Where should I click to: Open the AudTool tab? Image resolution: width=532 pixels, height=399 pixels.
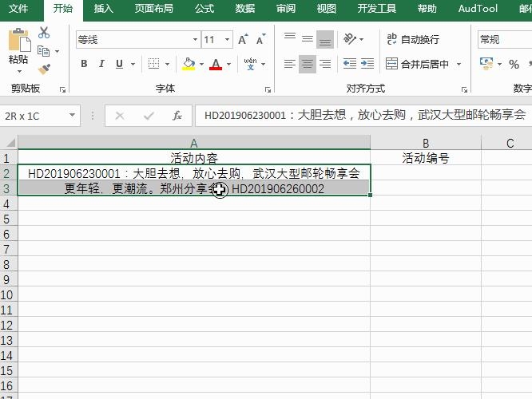coord(478,9)
